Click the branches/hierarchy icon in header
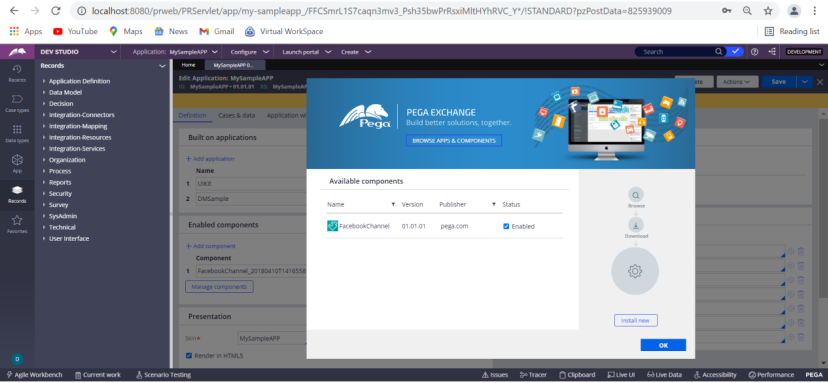Viewport: 828px width, 383px height. [773, 52]
